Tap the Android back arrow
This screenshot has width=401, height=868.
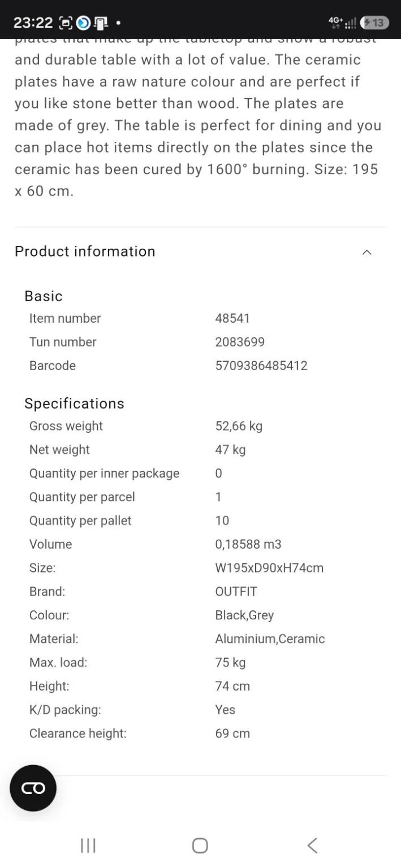[312, 845]
